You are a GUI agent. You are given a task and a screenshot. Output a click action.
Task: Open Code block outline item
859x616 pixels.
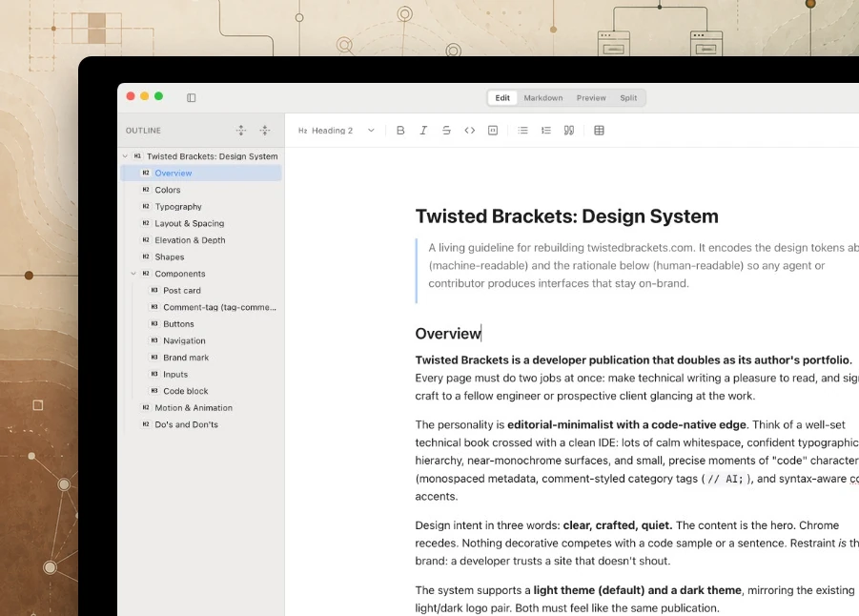coord(201,391)
